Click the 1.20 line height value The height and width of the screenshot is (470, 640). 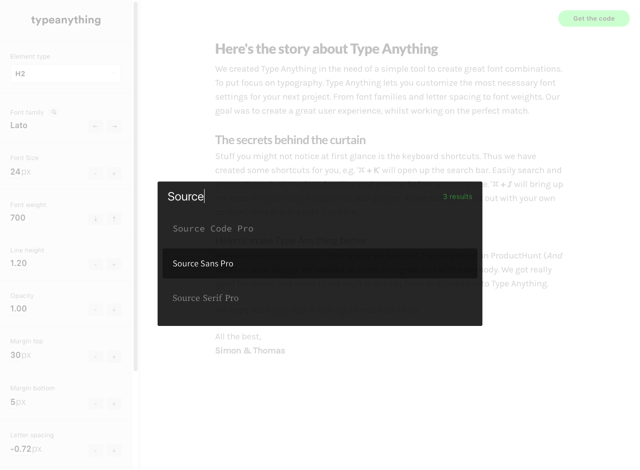coord(18,264)
